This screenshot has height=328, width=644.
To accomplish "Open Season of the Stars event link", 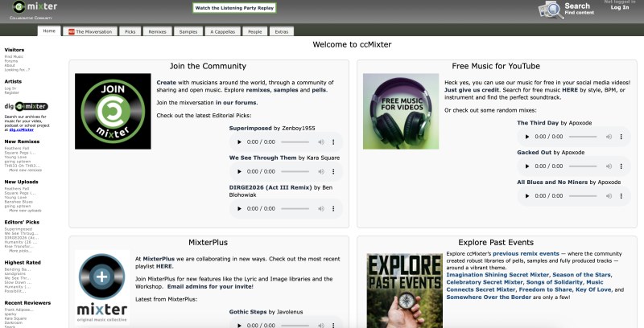I will click(582, 275).
